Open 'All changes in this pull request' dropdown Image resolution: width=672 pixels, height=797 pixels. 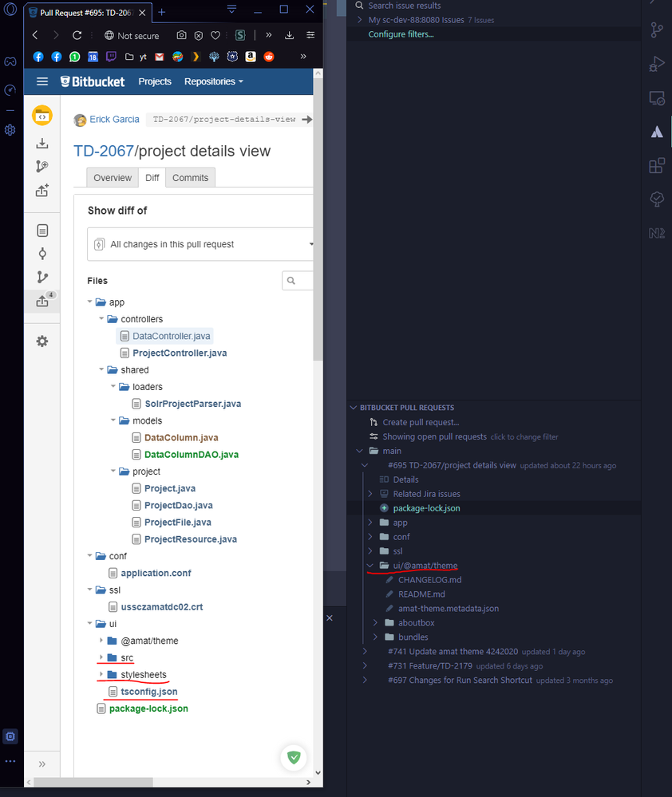pyautogui.click(x=201, y=244)
